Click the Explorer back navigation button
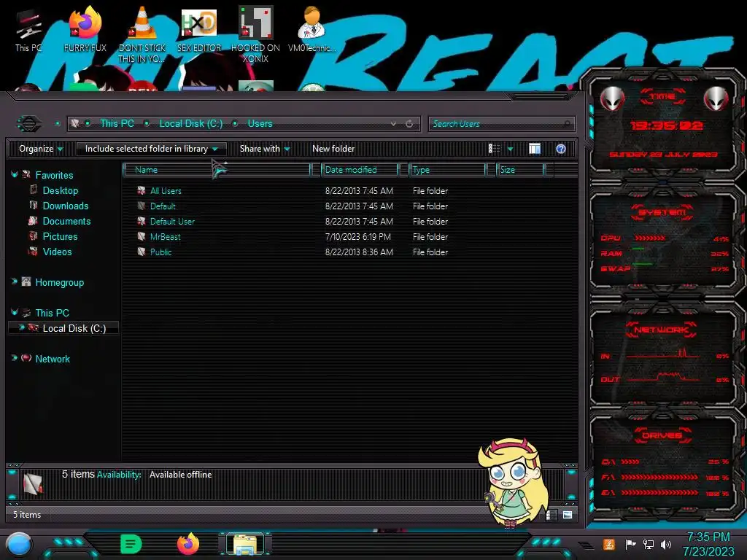Image resolution: width=747 pixels, height=560 pixels. pyautogui.click(x=29, y=124)
